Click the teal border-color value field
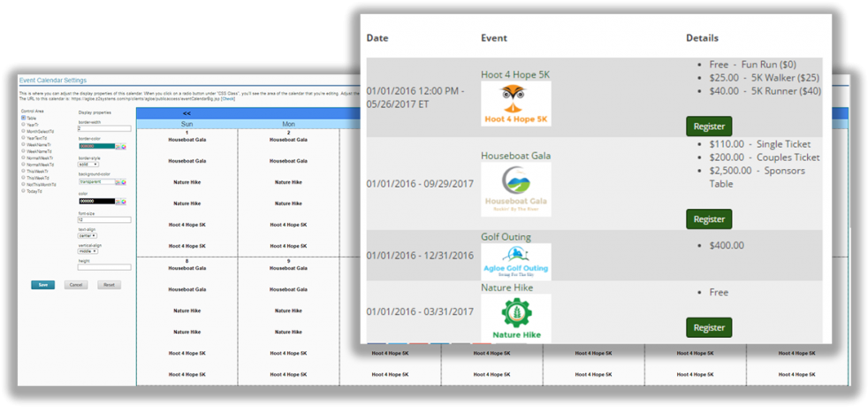 [97, 146]
